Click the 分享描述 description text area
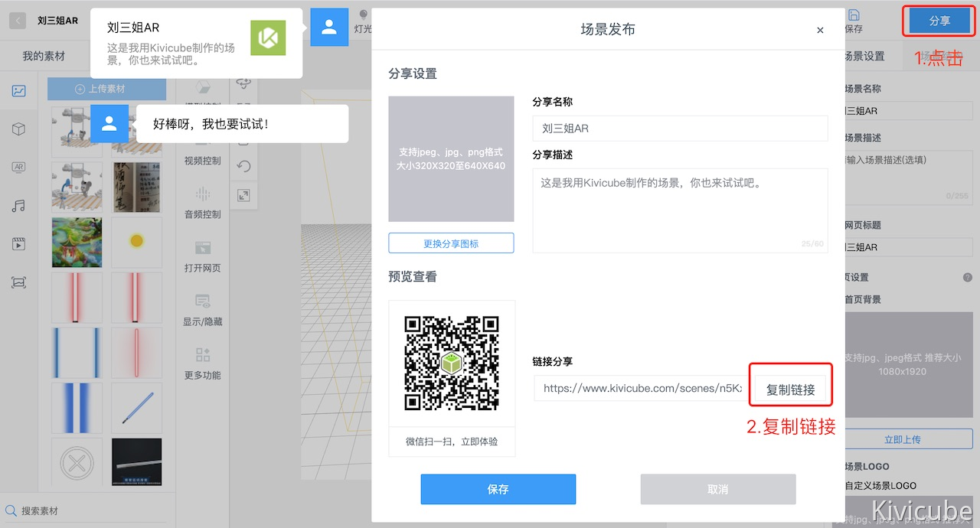Viewport: 980px width, 528px height. pos(680,210)
